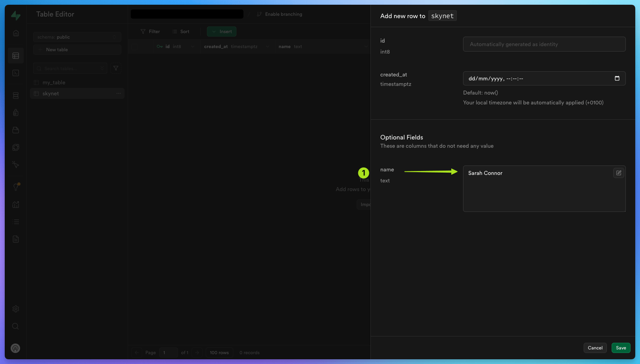
Task: Open the Realtime cursor icon
Action: tap(16, 164)
